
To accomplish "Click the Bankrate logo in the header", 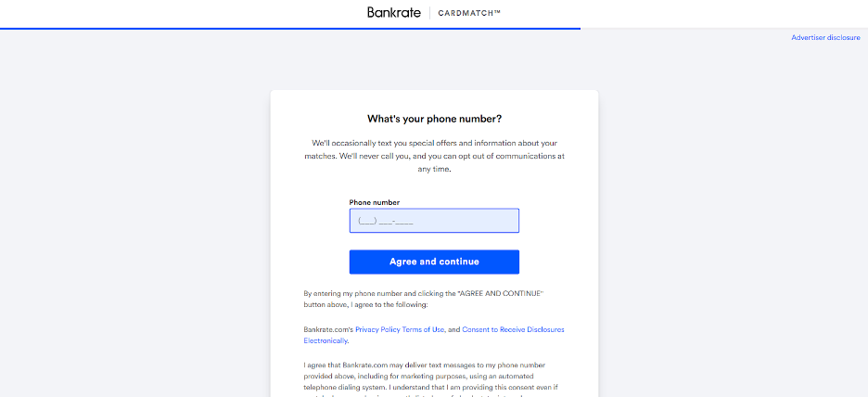I will tap(393, 13).
